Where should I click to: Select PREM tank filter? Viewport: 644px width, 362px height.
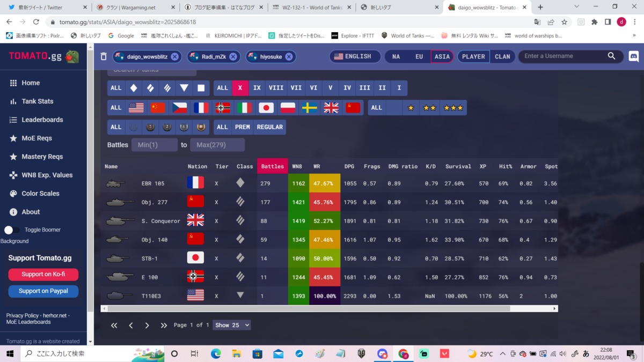(x=242, y=127)
